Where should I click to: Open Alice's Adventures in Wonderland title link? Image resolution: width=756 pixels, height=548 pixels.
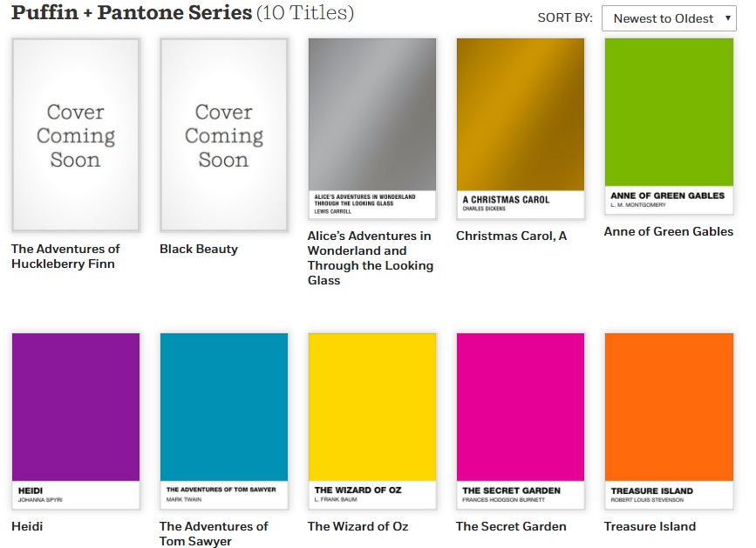click(371, 258)
